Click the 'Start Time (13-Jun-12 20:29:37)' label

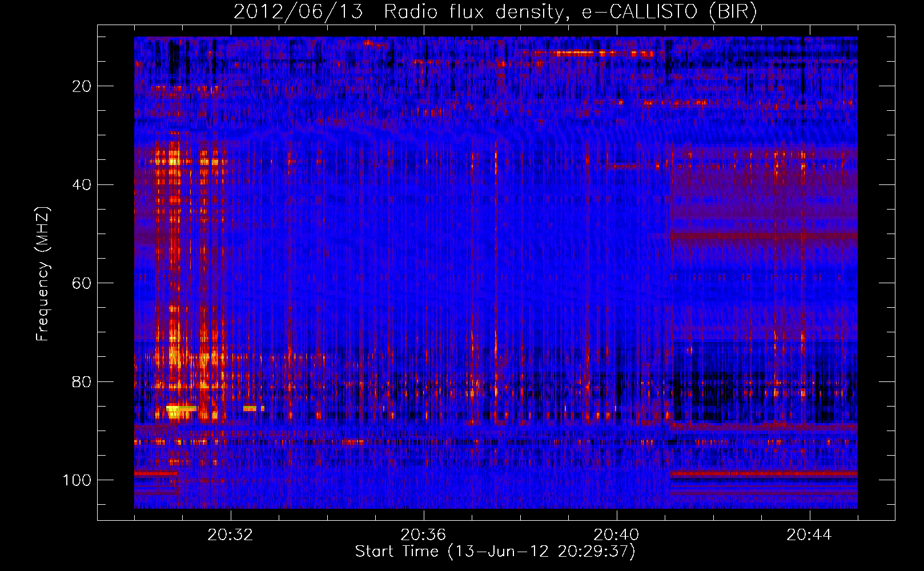[495, 552]
